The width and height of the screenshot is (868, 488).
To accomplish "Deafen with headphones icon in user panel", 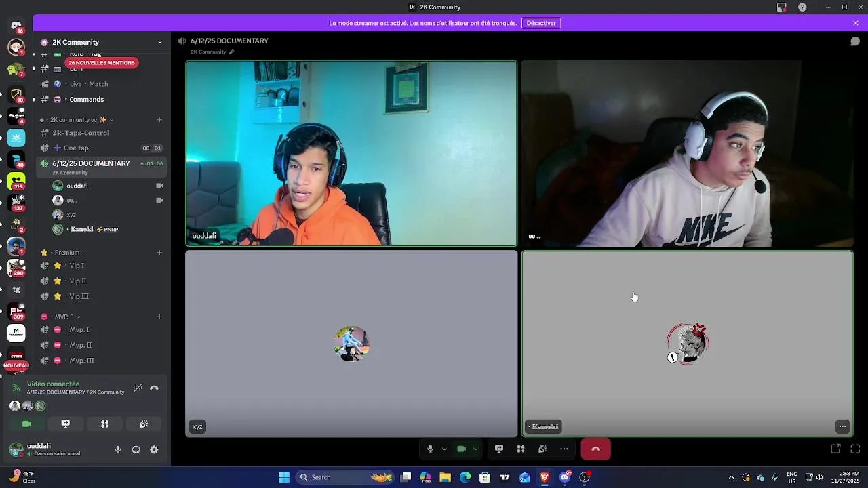I will point(136,449).
